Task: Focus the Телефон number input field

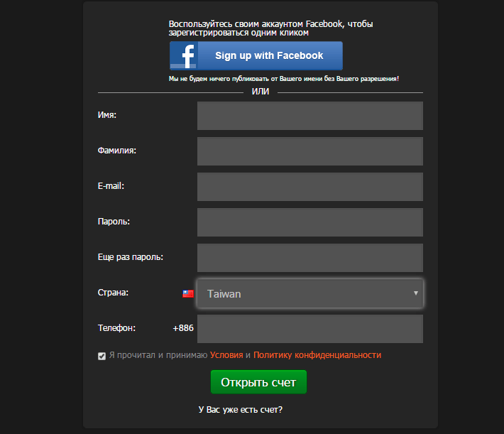Action: 310,329
